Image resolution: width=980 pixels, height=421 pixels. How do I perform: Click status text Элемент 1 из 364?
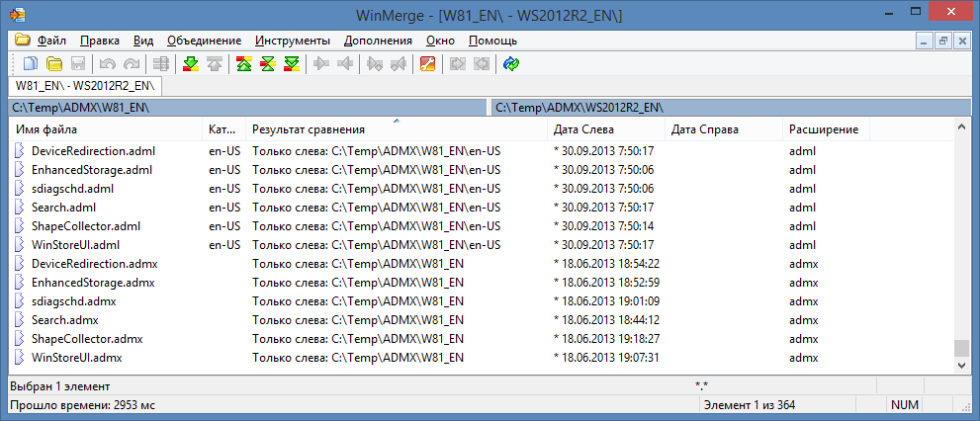click(750, 405)
